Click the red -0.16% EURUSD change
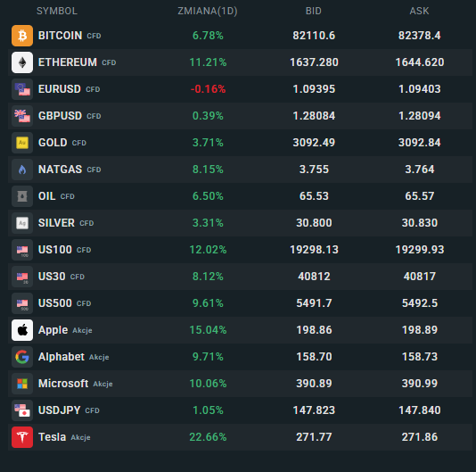This screenshot has width=476, height=472. pyautogui.click(x=208, y=89)
